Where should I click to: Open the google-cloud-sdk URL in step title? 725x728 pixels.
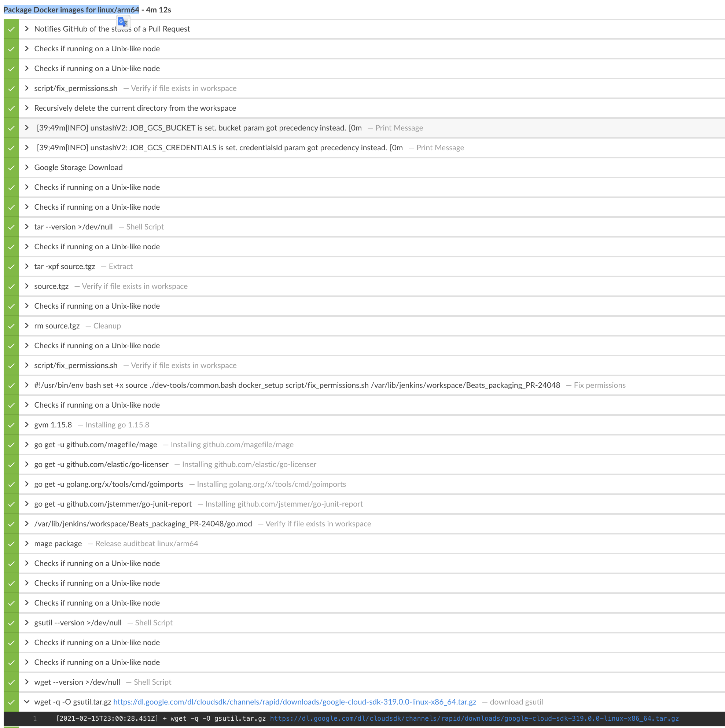[294, 702]
